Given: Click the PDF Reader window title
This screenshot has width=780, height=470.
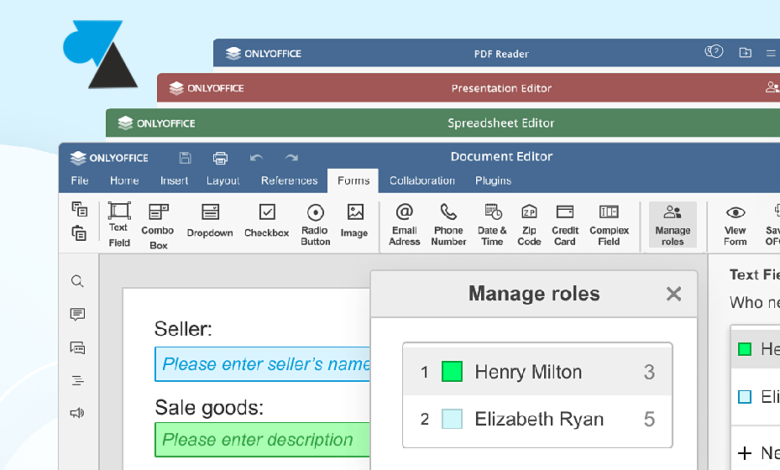Looking at the screenshot, I should click(x=501, y=54).
